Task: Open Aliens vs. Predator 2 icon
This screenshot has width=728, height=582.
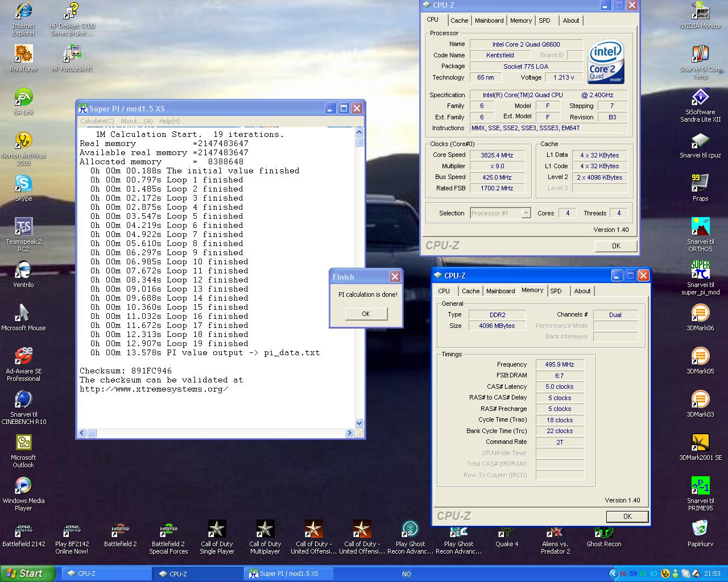Action: point(555,538)
